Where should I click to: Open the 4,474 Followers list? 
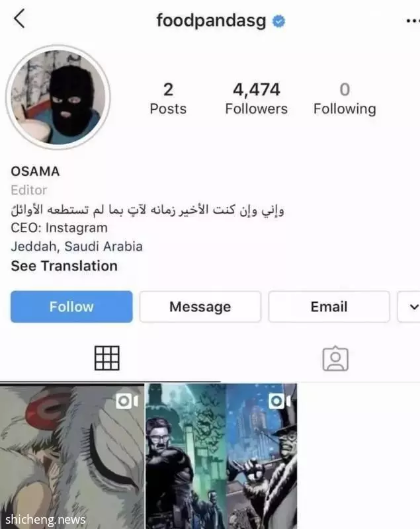click(257, 99)
